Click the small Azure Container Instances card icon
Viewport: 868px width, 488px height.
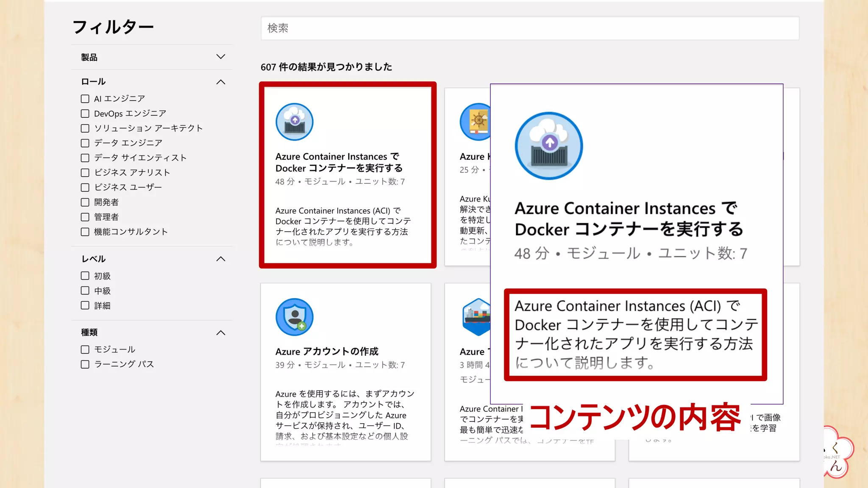pos(295,122)
